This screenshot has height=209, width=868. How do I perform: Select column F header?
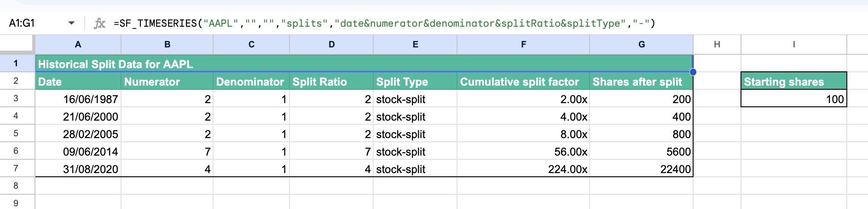click(x=523, y=45)
